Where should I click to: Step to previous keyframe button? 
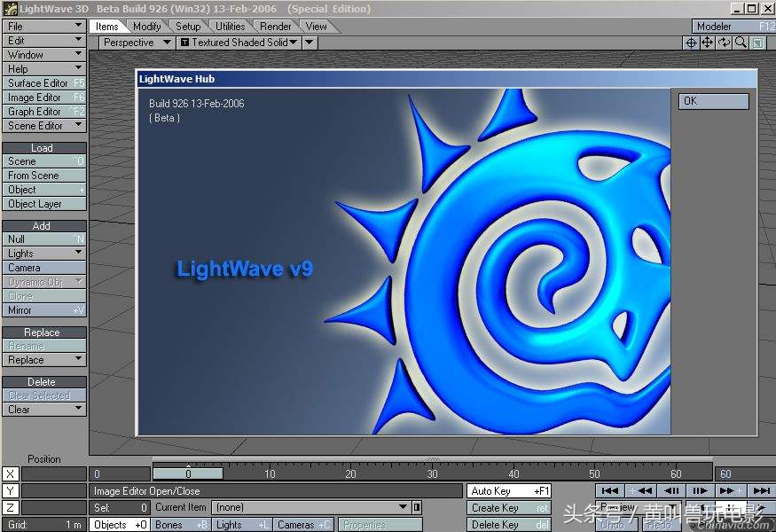640,491
